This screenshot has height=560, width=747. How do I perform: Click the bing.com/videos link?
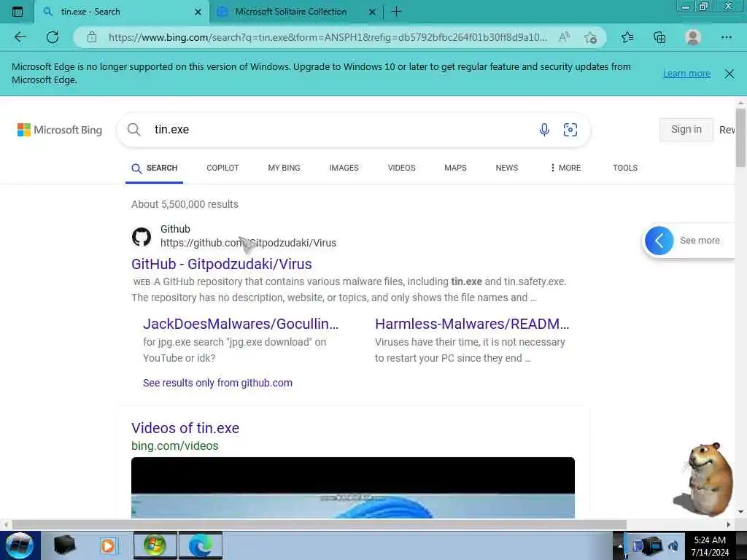click(175, 446)
